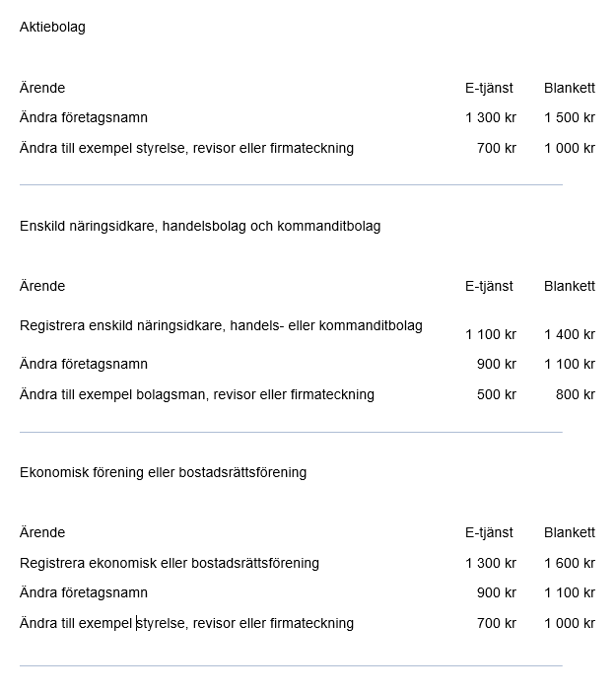The image size is (616, 692).
Task: Click the E-tjänst column header under Aktiebolag
Action: point(489,88)
